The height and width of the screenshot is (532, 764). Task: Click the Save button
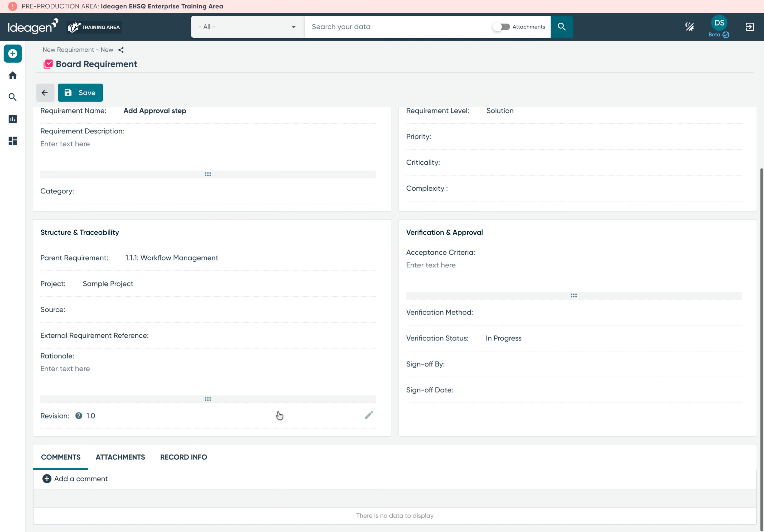81,92
